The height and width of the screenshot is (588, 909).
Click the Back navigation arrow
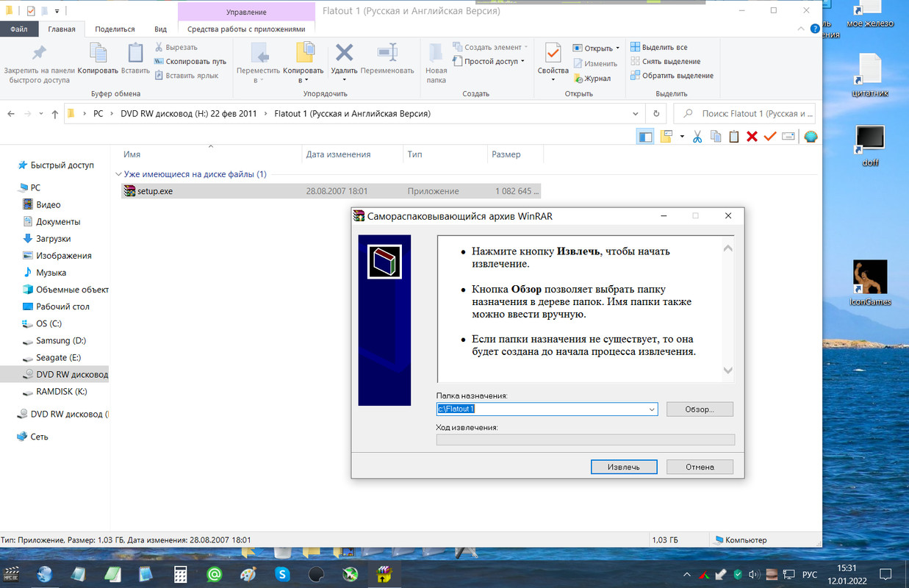(11, 114)
